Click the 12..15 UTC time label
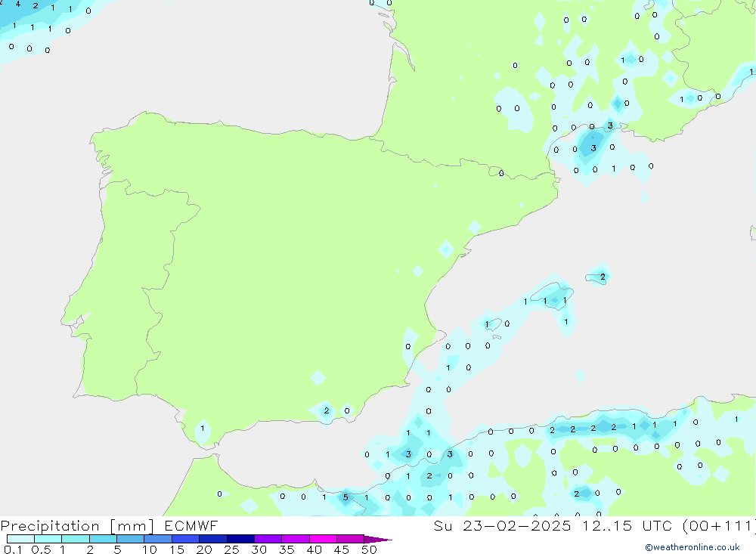Image resolution: width=756 pixels, height=554 pixels. pos(626,525)
